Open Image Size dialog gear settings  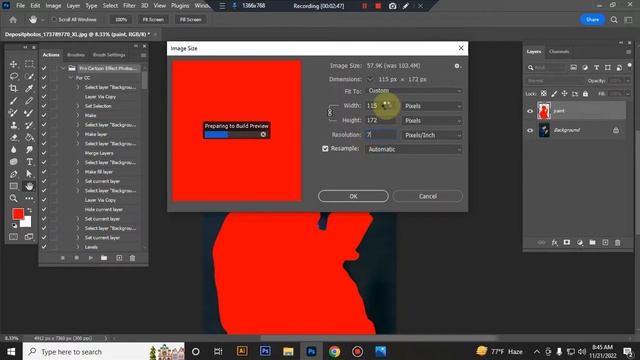point(457,66)
